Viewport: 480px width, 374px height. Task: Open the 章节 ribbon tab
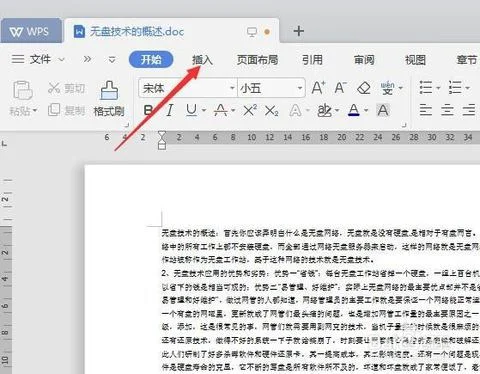pyautogui.click(x=467, y=60)
